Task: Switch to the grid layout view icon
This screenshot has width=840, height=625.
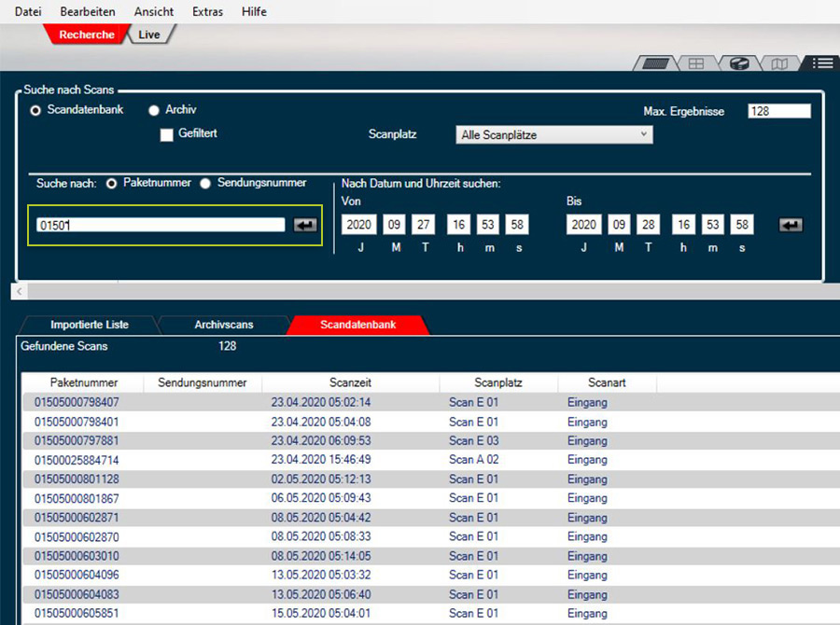Action: (696, 63)
